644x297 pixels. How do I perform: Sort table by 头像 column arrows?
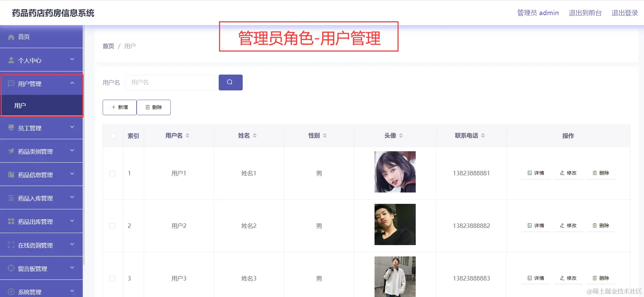[401, 136]
